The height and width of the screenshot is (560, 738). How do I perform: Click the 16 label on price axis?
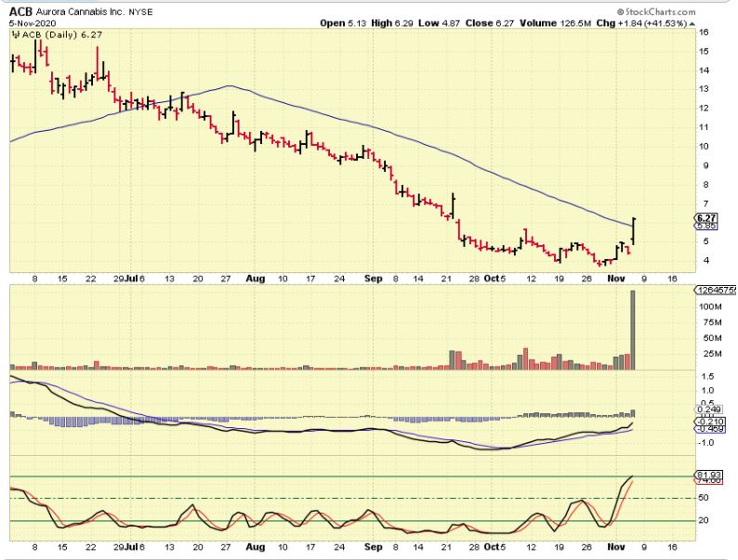[704, 33]
